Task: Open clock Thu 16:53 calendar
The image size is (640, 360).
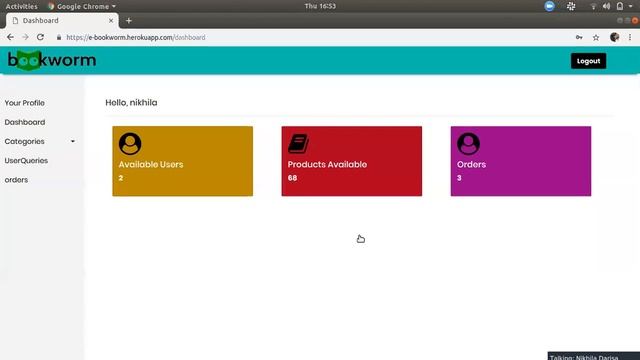Action: point(320,6)
